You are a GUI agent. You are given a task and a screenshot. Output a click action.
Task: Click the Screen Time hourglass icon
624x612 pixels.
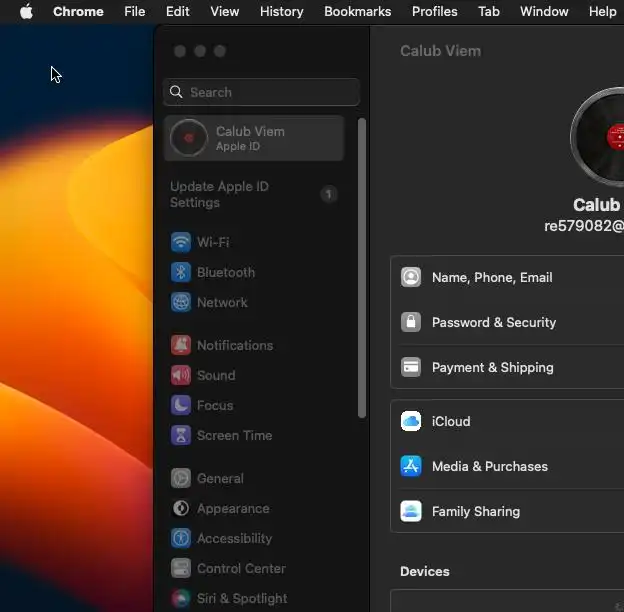[181, 435]
